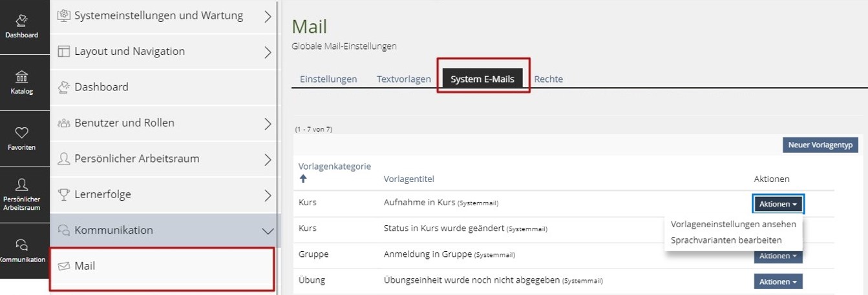Open Favoriten heart icon
868x295 pixels.
21,132
